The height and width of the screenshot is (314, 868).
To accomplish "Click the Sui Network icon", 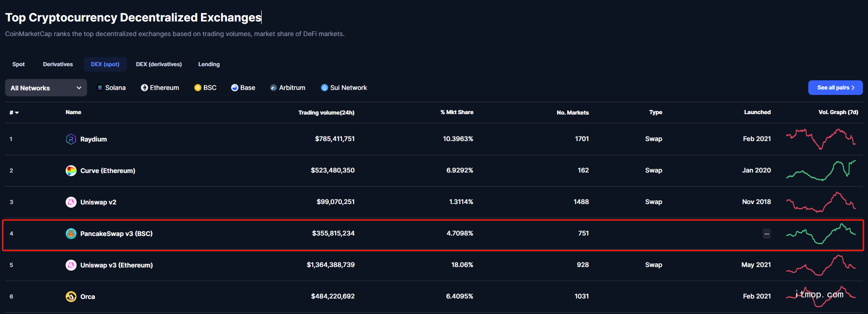I will [x=325, y=88].
